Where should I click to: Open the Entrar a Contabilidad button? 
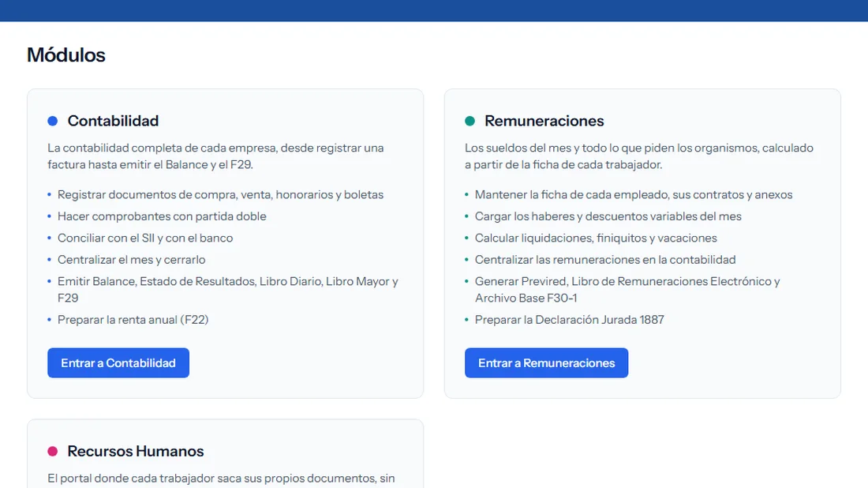pos(118,362)
